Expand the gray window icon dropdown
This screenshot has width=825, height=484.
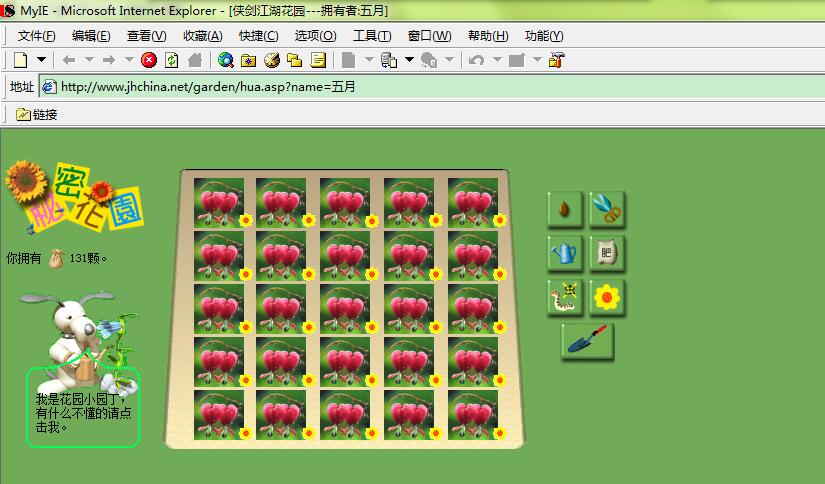click(x=537, y=60)
